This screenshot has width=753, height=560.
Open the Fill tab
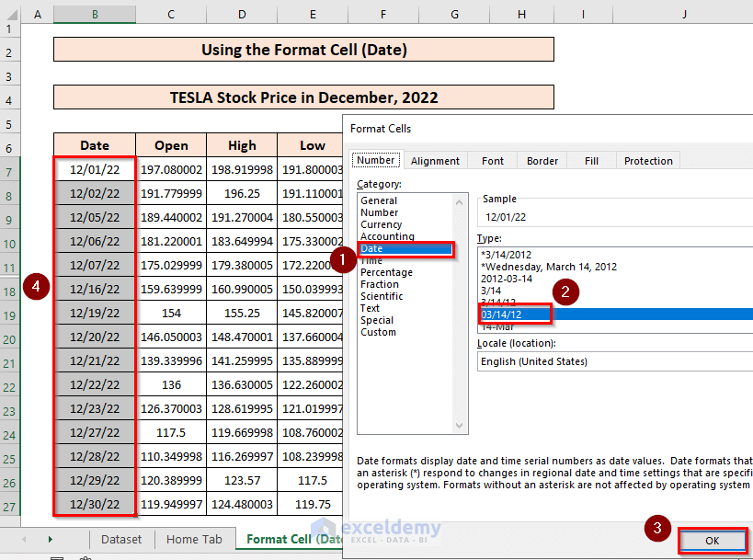coord(592,161)
